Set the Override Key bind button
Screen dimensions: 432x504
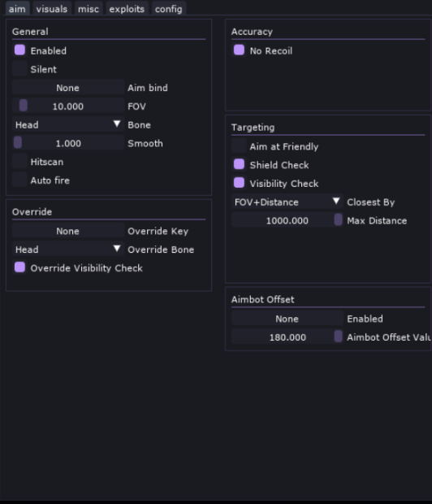pos(68,231)
